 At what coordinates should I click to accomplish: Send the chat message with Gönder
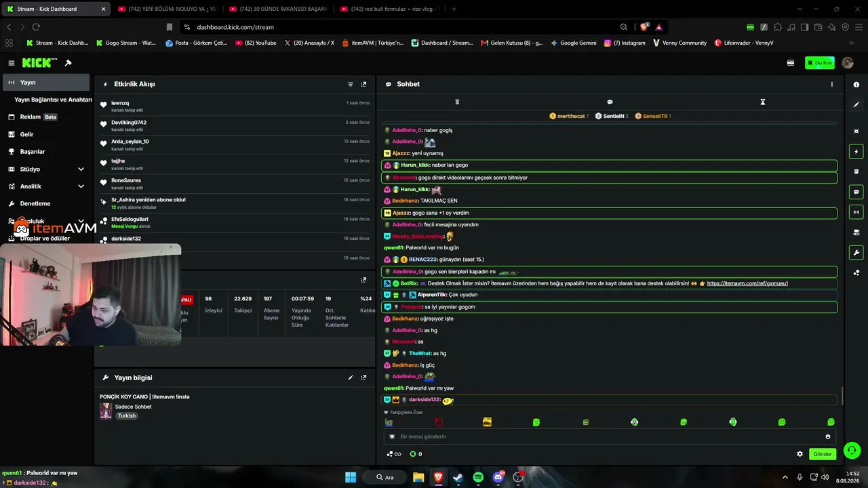(823, 454)
